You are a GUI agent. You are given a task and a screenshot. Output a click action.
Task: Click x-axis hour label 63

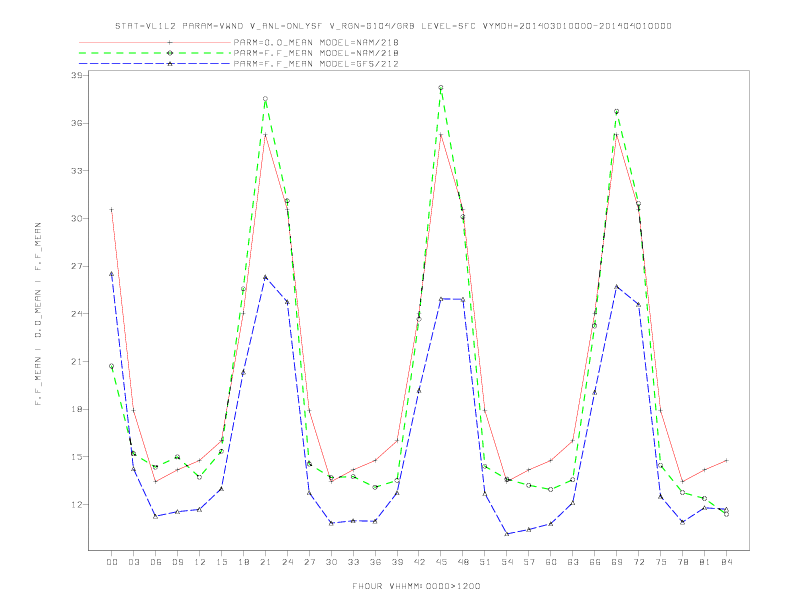[x=573, y=562]
